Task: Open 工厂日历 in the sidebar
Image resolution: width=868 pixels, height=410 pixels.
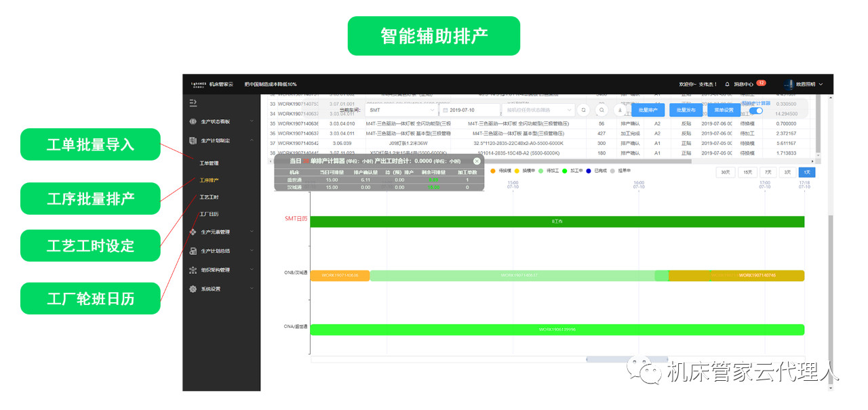Action: [x=209, y=214]
